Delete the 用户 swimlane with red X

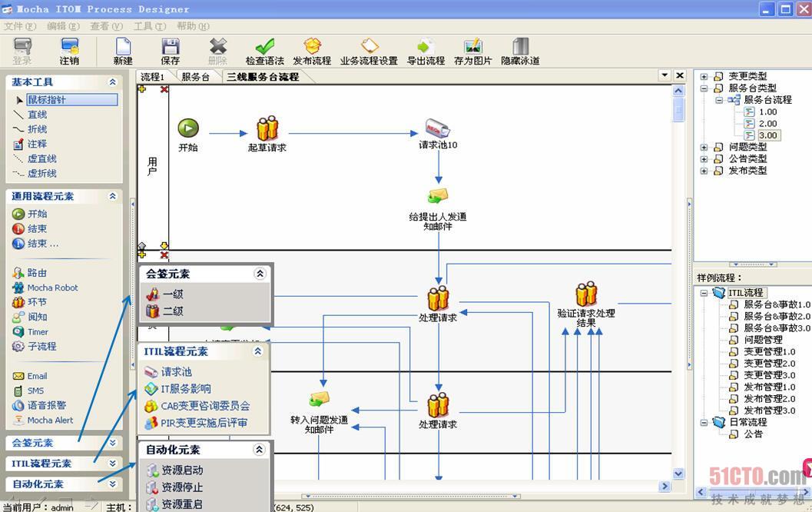pos(164,90)
